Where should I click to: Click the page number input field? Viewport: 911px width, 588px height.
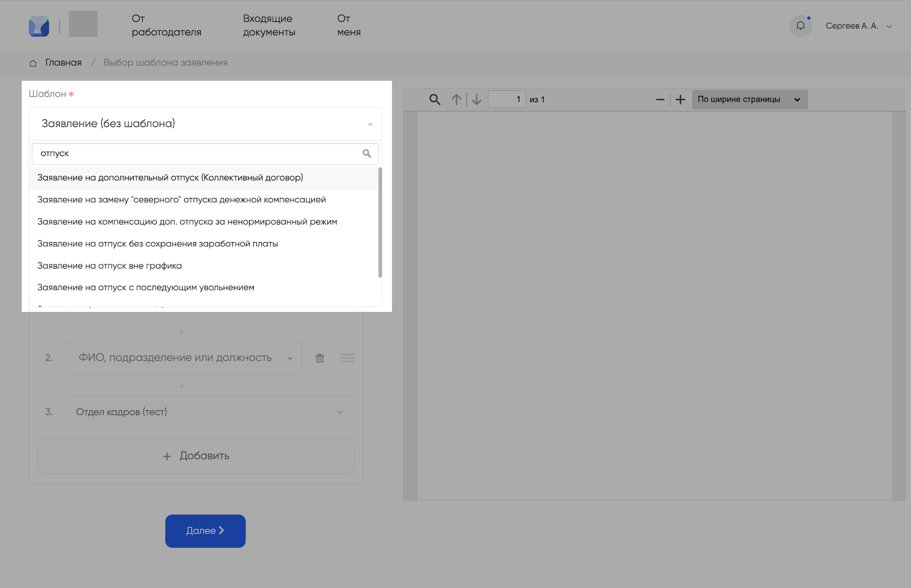[506, 100]
